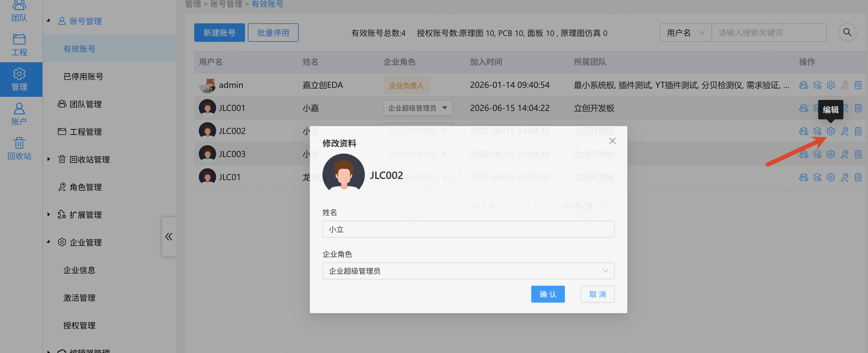Open the log clipboard icon for JLC002 row
The width and height of the screenshot is (868, 353).
[x=858, y=131]
